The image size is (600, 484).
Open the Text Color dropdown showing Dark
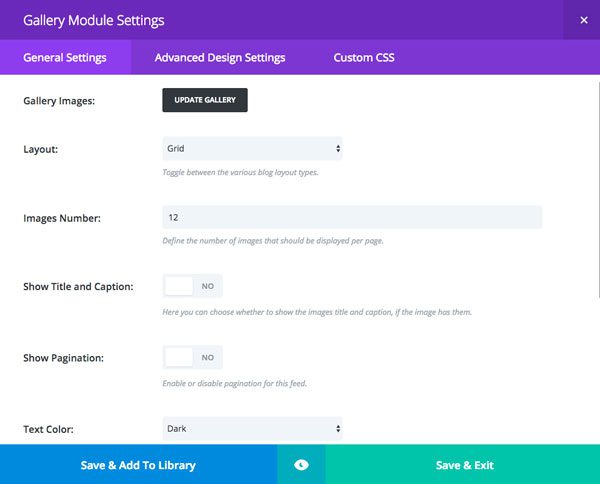[x=252, y=429]
